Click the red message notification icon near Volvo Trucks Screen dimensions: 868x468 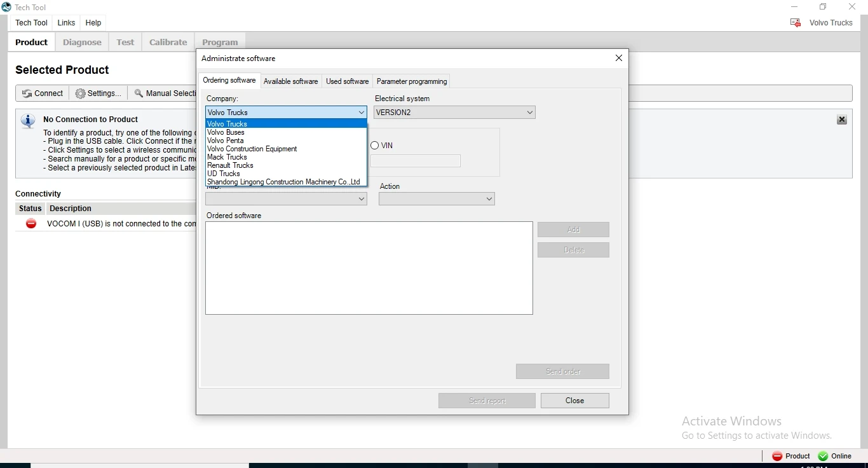[x=795, y=22]
